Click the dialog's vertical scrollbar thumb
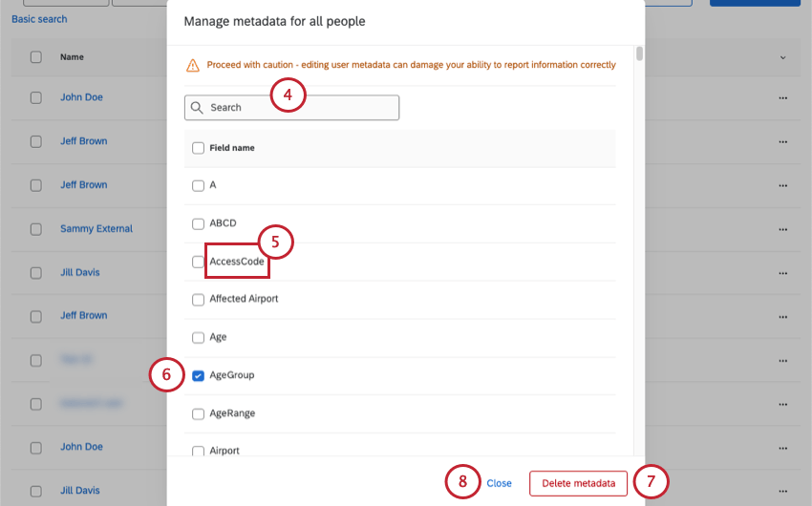This screenshot has height=506, width=812. 639,53
